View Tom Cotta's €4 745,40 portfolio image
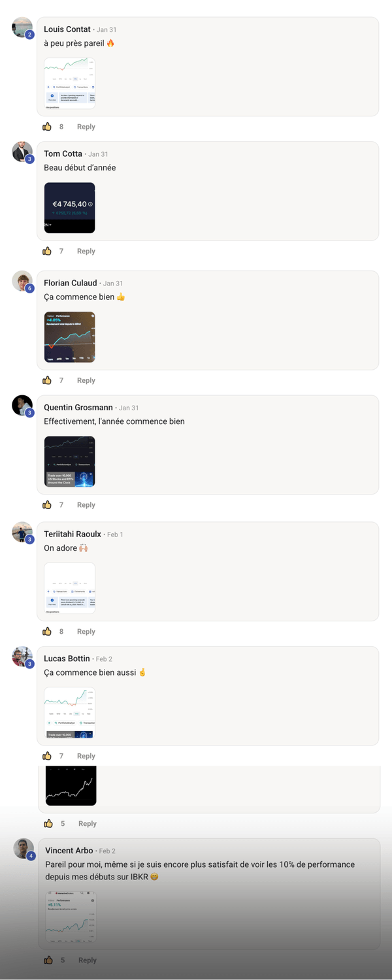 click(69, 208)
